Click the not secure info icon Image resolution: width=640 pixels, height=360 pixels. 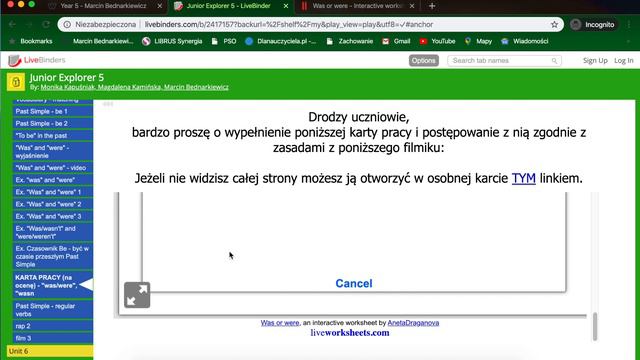(x=67, y=24)
